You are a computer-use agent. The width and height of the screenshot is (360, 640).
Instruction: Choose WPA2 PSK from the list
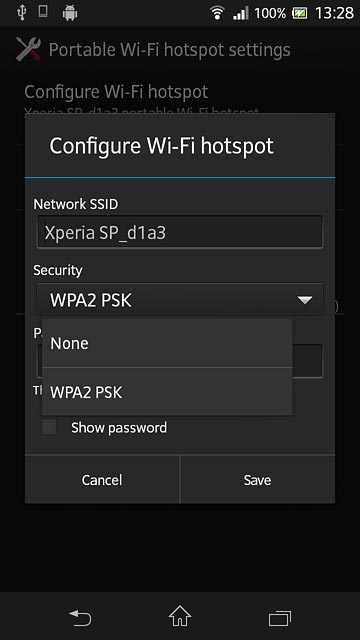tap(167, 392)
